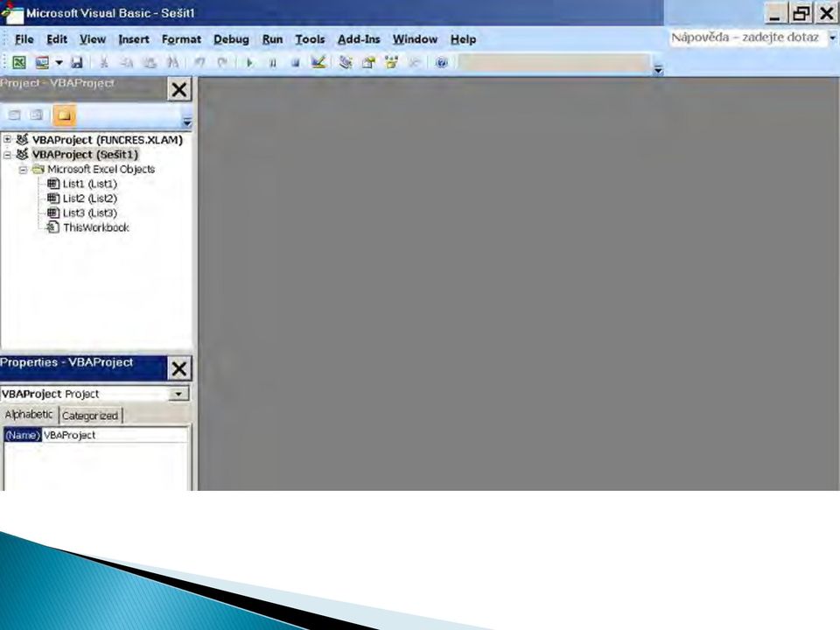
Task: Open the Insert menu
Action: pos(134,39)
